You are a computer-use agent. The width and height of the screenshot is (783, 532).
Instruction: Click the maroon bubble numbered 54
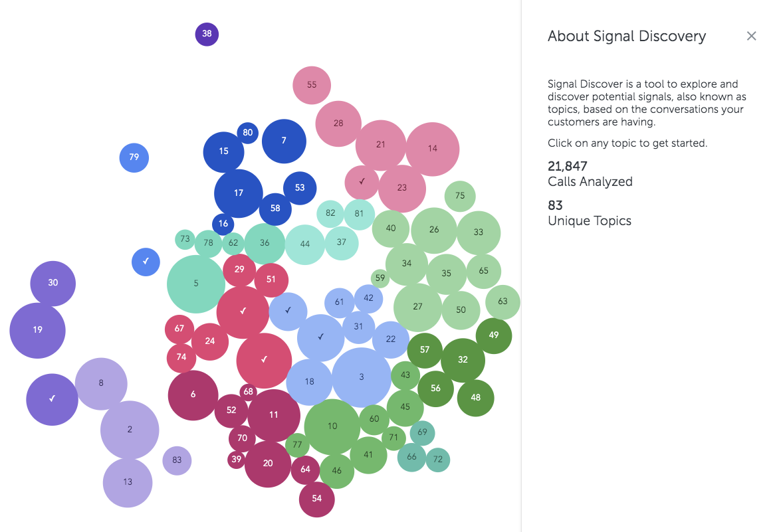(x=316, y=499)
